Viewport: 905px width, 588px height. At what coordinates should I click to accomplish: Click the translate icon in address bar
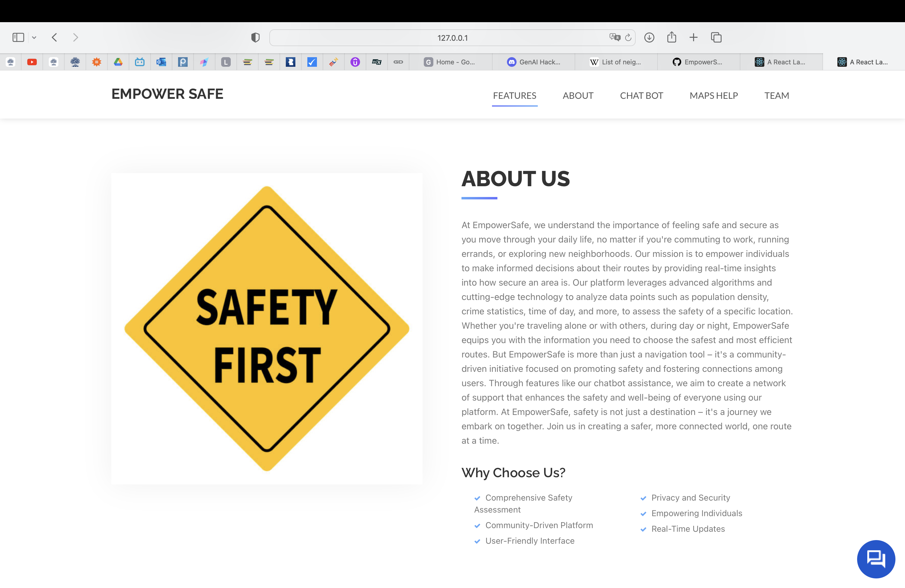[614, 37]
